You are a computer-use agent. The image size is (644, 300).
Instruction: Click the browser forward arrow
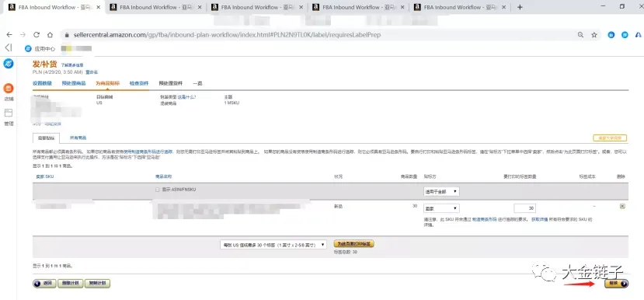(23, 35)
